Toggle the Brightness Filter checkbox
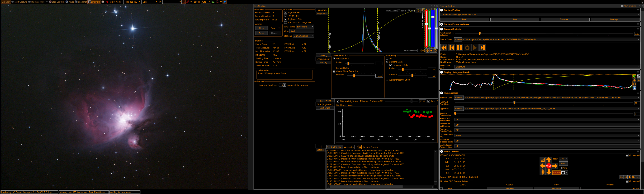This screenshot has height=194, width=644. pyautogui.click(x=285, y=19)
